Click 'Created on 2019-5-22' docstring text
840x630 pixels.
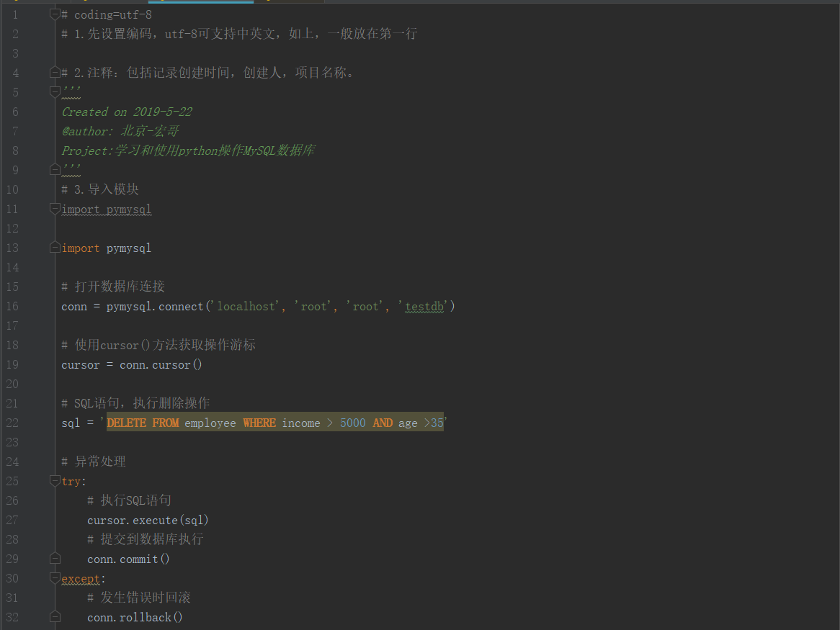pos(127,112)
